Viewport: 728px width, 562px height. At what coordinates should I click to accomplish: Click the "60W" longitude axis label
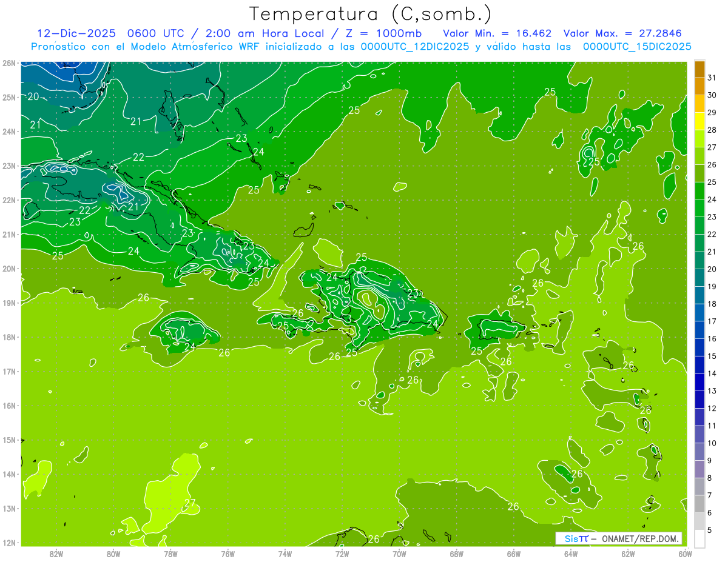pos(685,554)
